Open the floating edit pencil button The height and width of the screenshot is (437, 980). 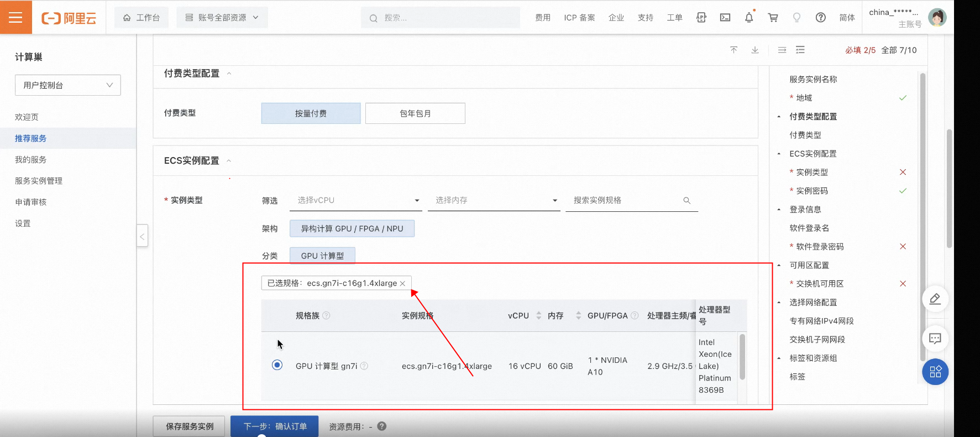[x=935, y=299]
